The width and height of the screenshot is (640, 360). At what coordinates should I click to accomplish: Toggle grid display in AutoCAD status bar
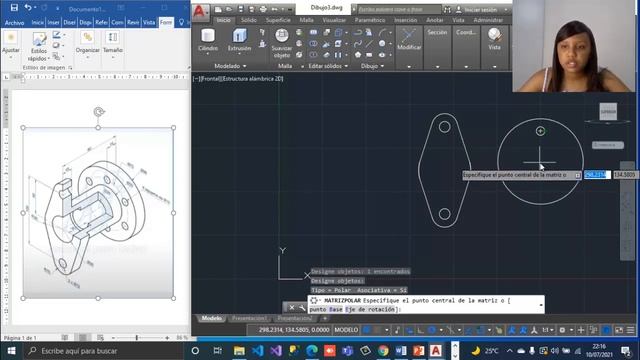(366, 330)
